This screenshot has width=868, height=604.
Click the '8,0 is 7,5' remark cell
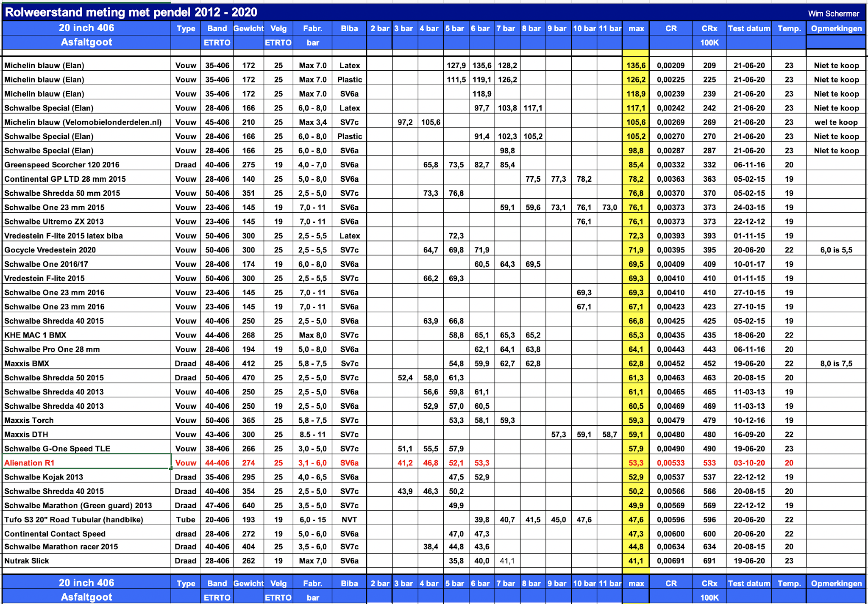(x=836, y=363)
